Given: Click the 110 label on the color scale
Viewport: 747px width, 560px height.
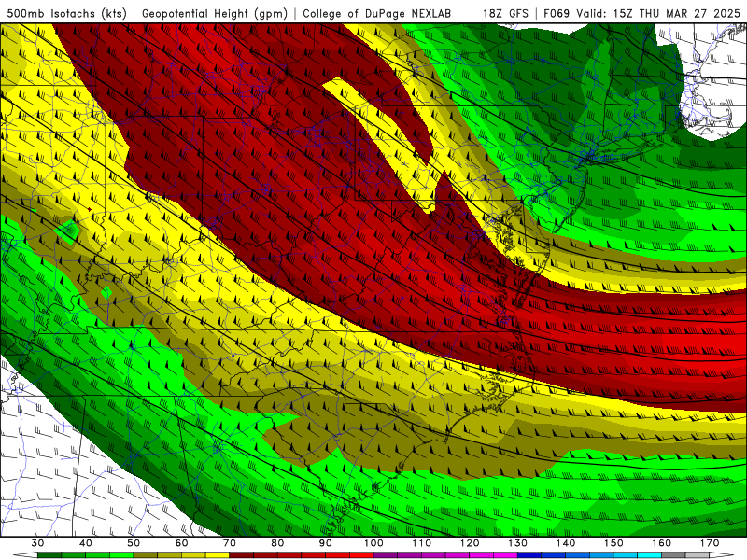Looking at the screenshot, I should click(422, 543).
